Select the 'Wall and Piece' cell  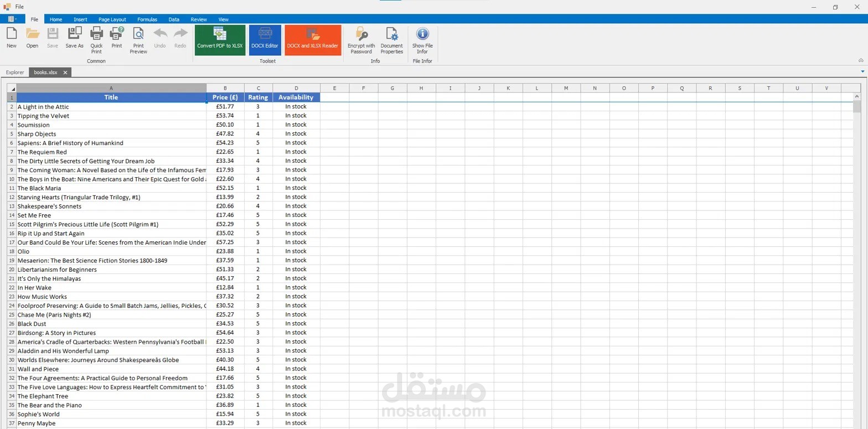(x=111, y=369)
